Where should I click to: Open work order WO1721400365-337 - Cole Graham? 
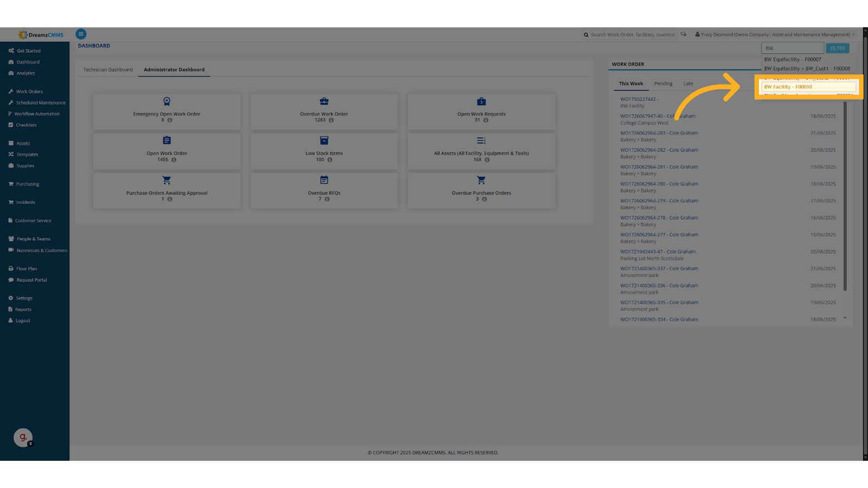(x=659, y=268)
